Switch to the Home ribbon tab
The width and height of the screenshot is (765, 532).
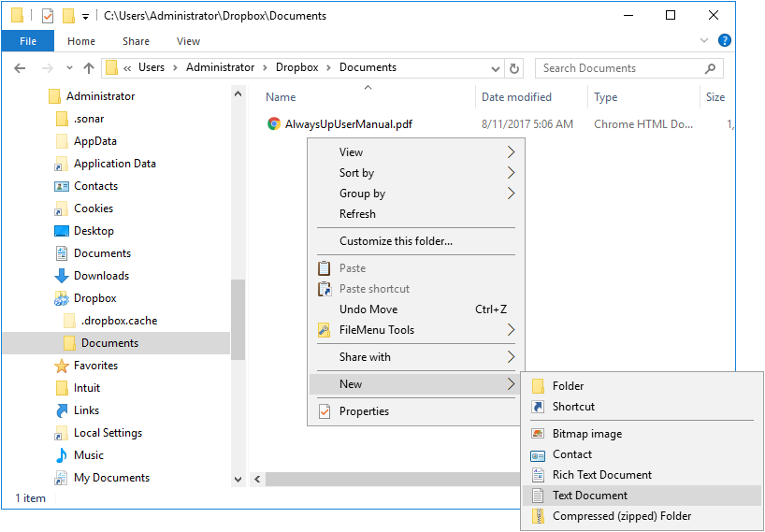coord(81,41)
